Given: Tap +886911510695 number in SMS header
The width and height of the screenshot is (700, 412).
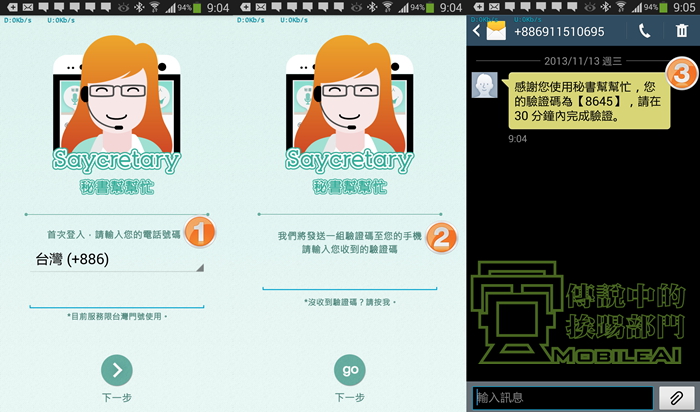Looking at the screenshot, I should 559,31.
